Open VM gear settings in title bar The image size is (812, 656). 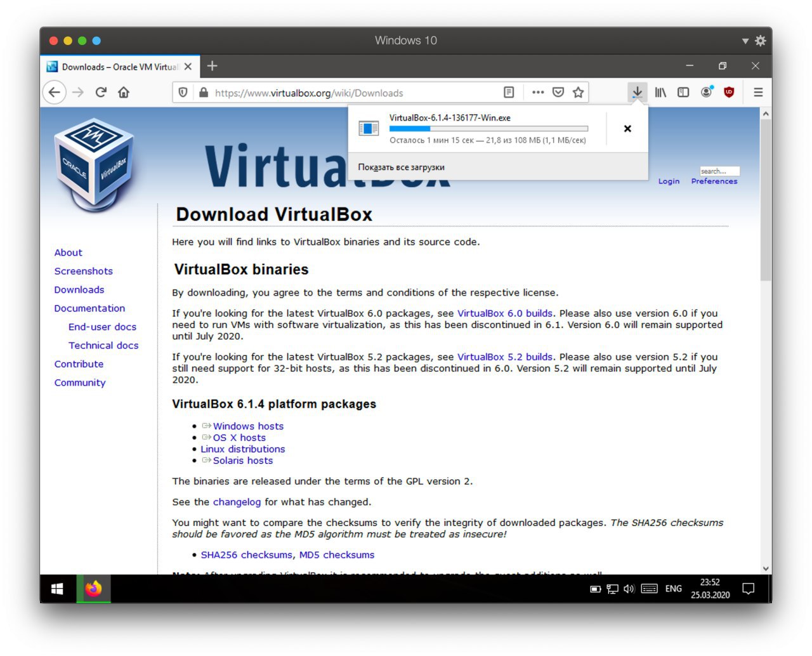[761, 41]
